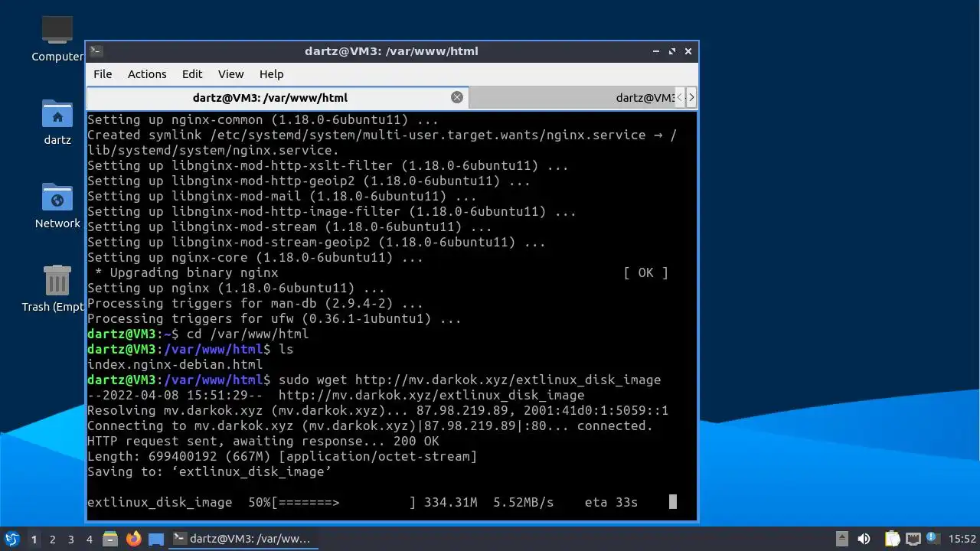Click the terminal window title text
This screenshot has height=551, width=980.
[x=391, y=51]
